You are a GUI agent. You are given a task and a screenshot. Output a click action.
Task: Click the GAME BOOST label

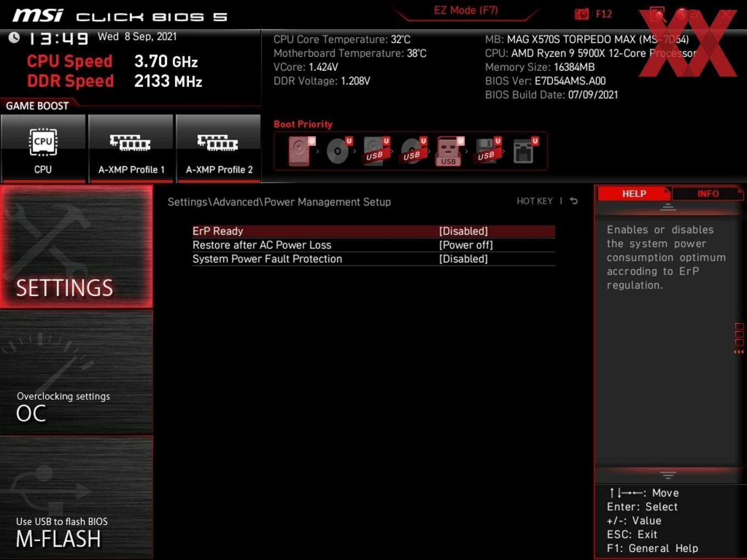click(37, 106)
